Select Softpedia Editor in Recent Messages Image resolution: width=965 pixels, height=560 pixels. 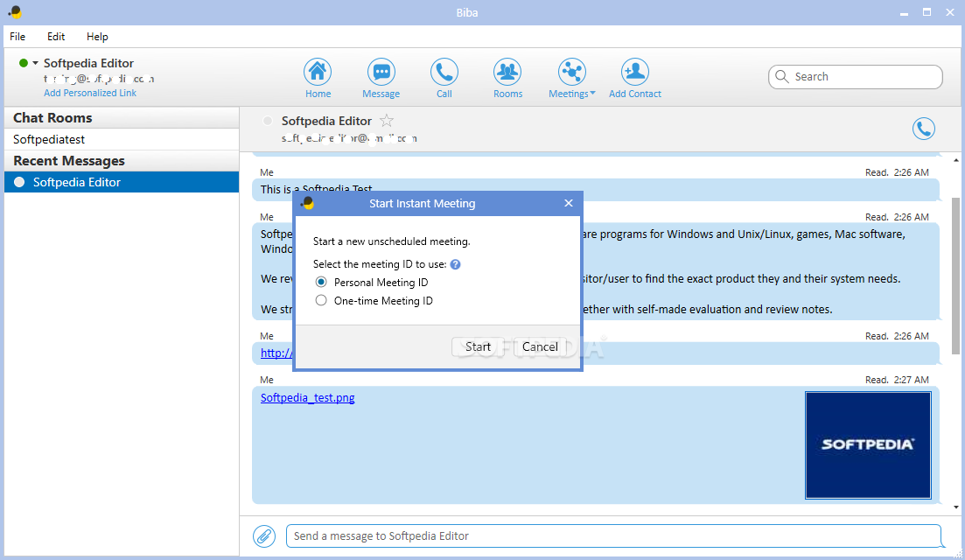pos(122,182)
